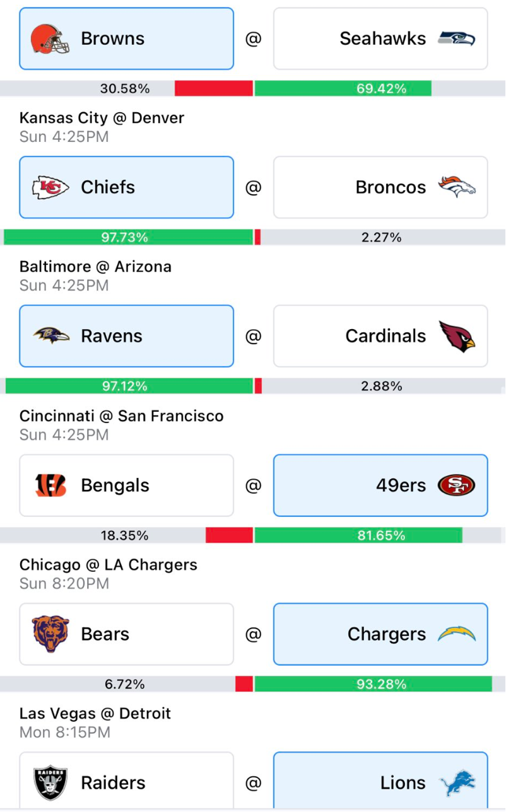Click the Cleveland Browns helmet logo
The width and height of the screenshot is (506, 812).
50,38
